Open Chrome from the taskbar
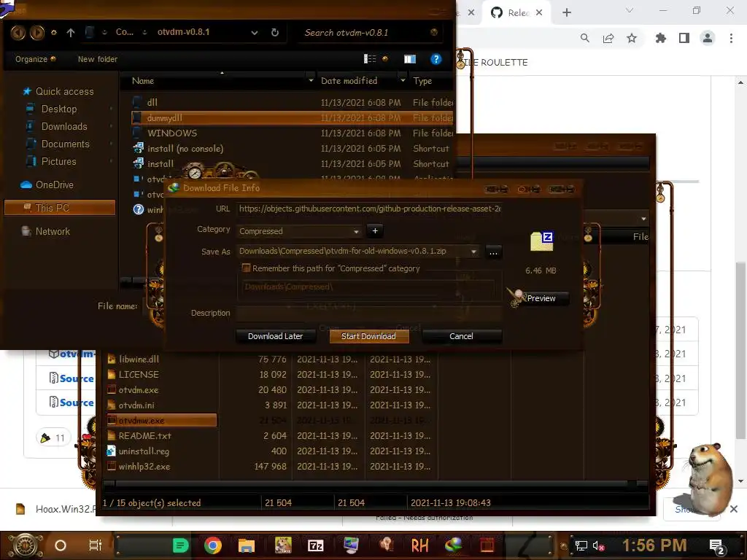 (x=213, y=545)
